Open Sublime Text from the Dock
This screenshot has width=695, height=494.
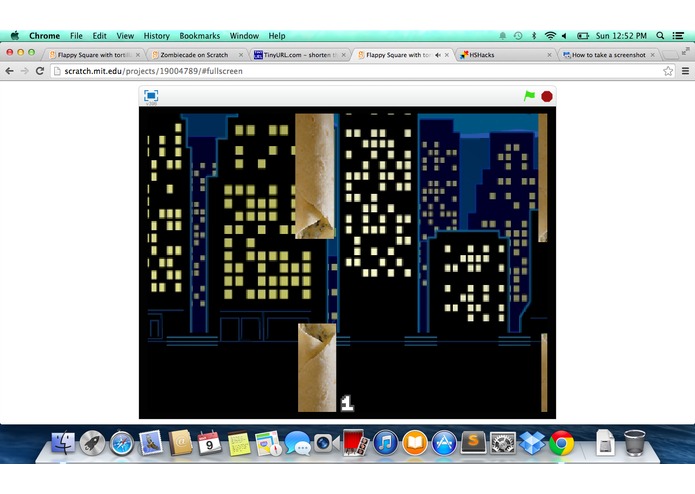[x=473, y=443]
